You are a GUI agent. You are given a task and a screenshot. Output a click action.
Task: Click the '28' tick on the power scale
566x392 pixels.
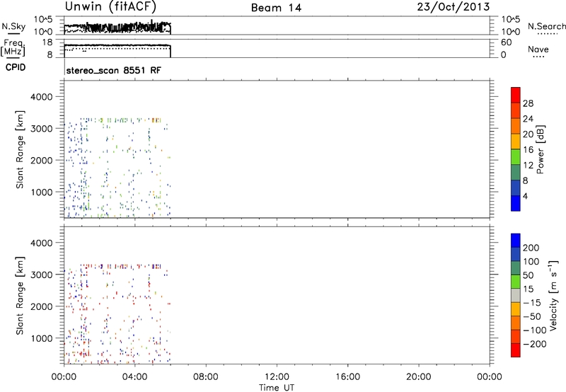[x=528, y=103]
